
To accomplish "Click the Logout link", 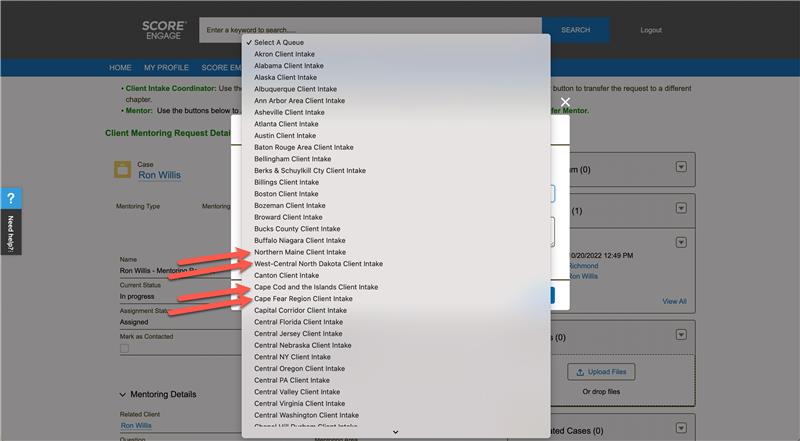I will 651,30.
